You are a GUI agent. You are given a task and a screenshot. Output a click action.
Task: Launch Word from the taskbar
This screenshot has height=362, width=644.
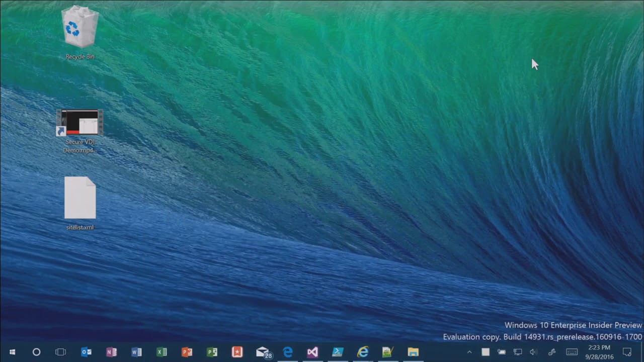pos(136,352)
